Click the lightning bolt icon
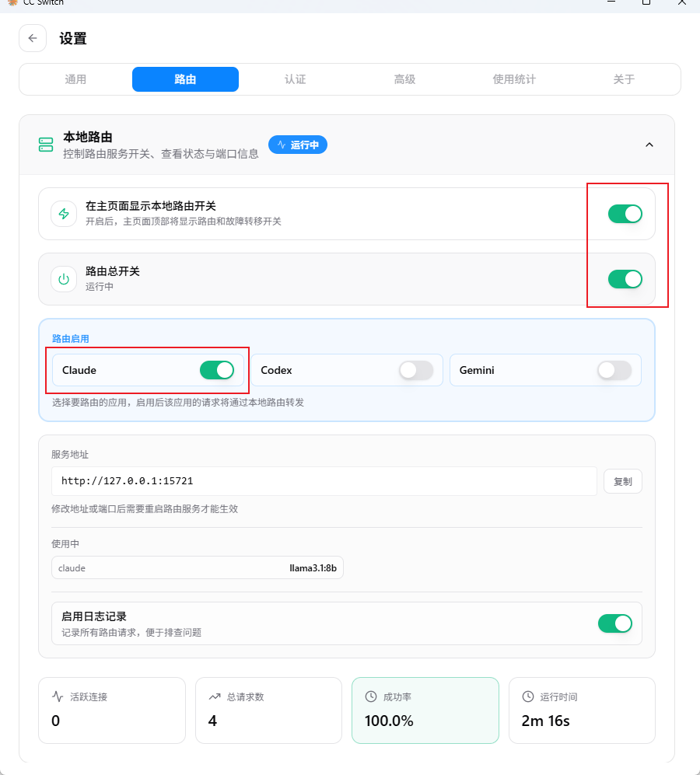This screenshot has height=775, width=700. [64, 214]
